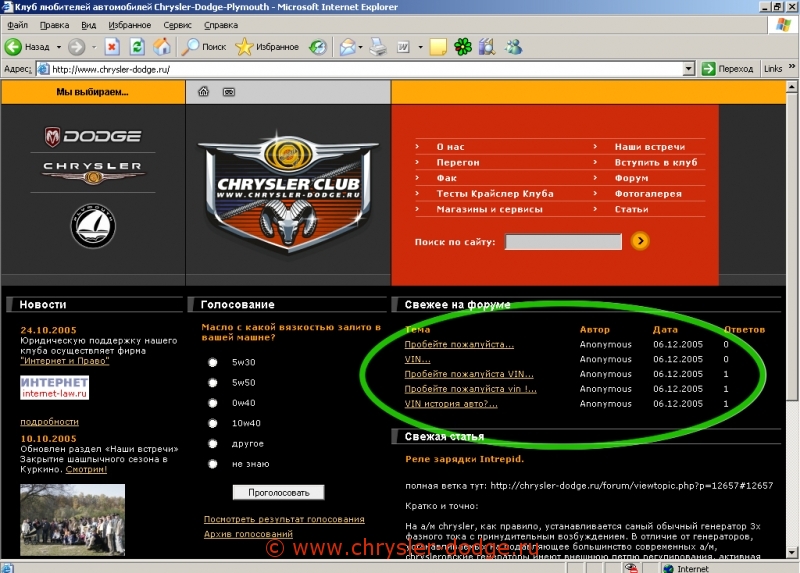Image resolution: width=800 pixels, height=573 pixels.
Task: Click the Print icon
Action: click(x=378, y=47)
